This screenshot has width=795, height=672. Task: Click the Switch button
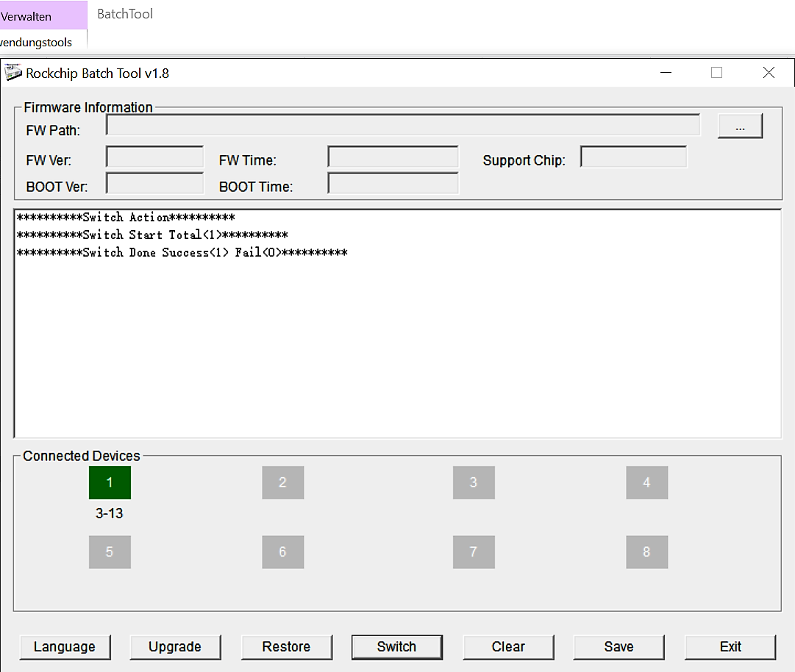(397, 647)
